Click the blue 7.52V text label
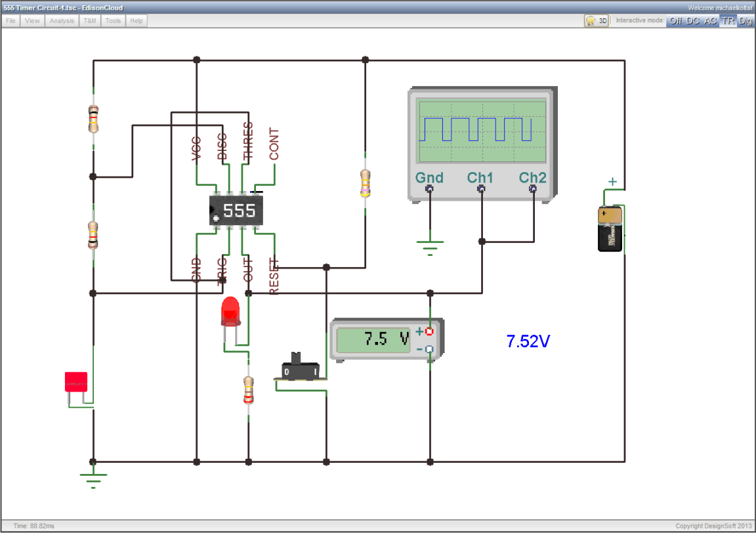 click(x=528, y=341)
